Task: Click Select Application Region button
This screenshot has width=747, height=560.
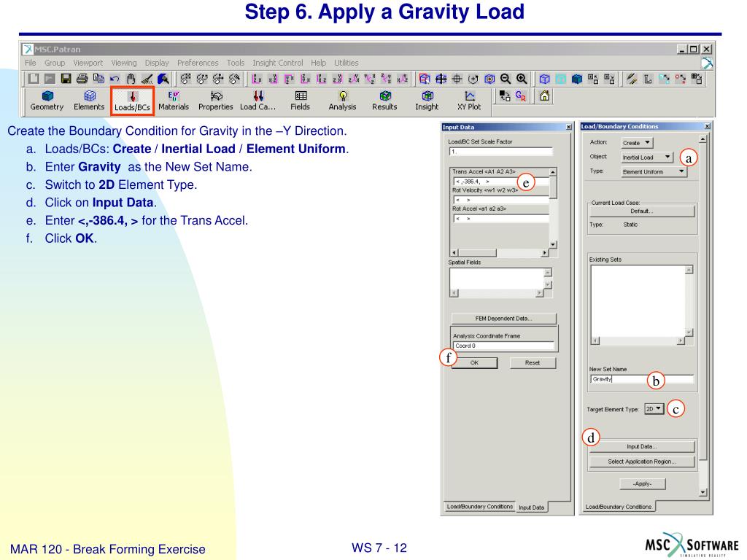Action: 642,462
